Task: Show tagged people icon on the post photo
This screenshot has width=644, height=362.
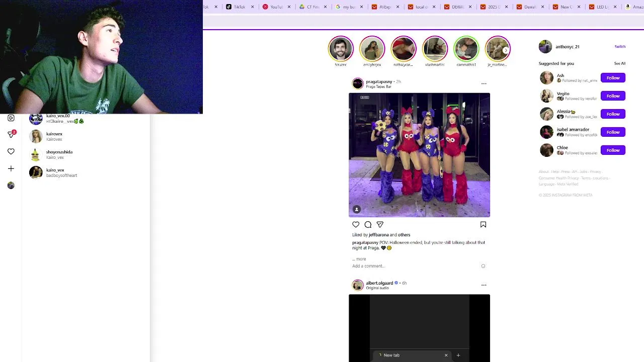Action: (x=357, y=209)
